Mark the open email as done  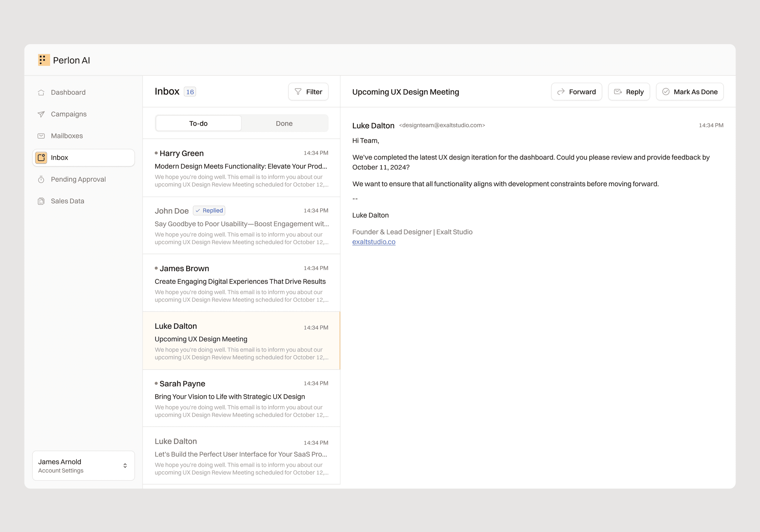pos(689,92)
